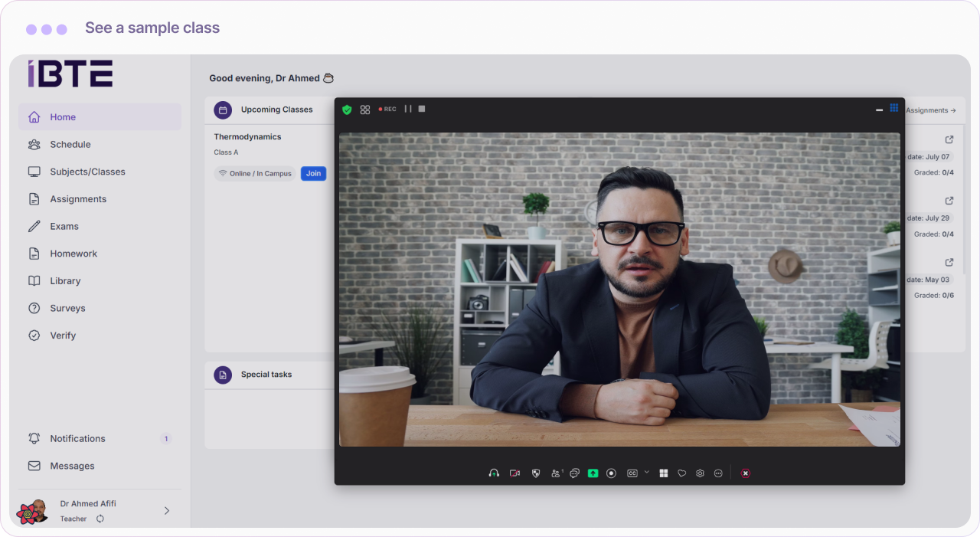Click the role switch icon beside Teacher

[100, 519]
